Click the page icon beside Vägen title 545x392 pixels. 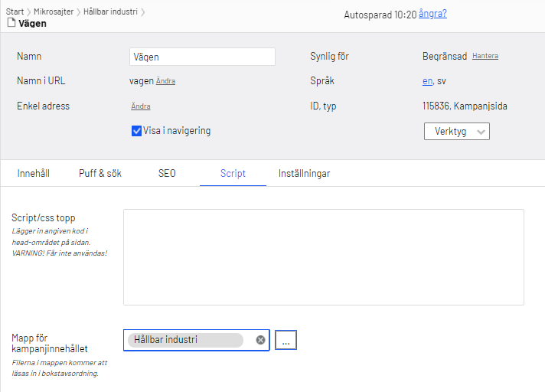(11, 24)
